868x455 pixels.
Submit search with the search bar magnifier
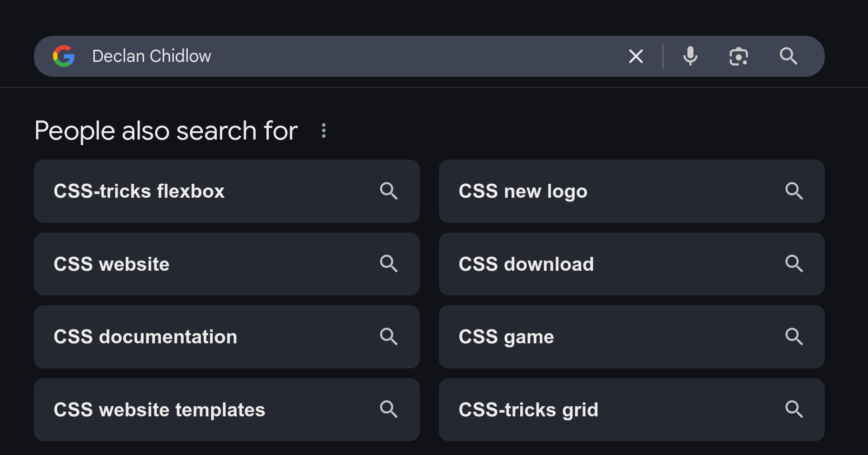coord(788,56)
